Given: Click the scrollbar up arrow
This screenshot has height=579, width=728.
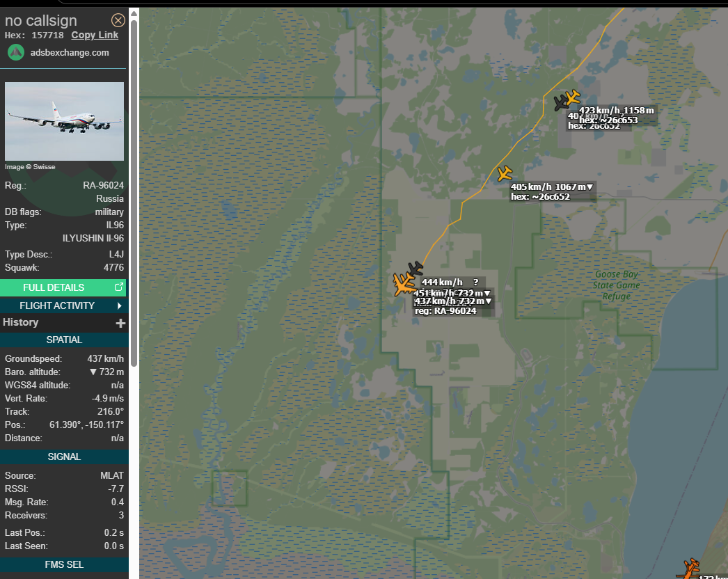Looking at the screenshot, I should [134, 13].
